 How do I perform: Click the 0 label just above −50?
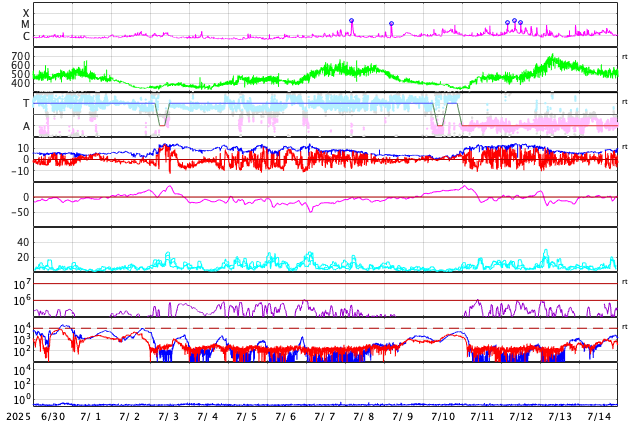[x=26, y=197]
